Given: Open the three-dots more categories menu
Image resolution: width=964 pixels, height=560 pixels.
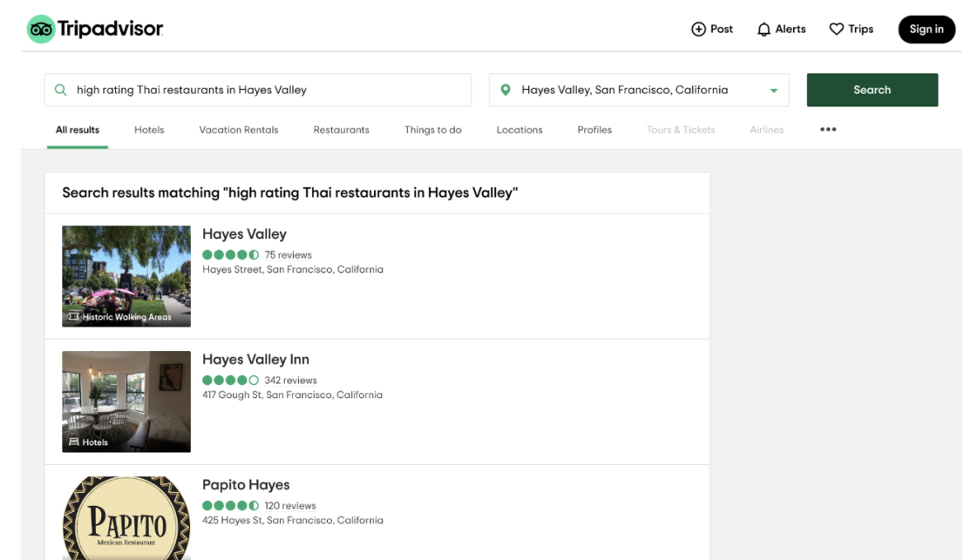Looking at the screenshot, I should point(828,130).
